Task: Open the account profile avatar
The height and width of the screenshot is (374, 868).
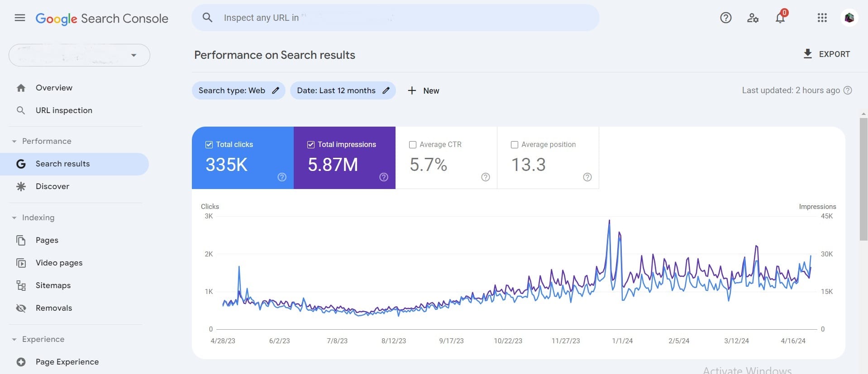Action: [x=849, y=18]
